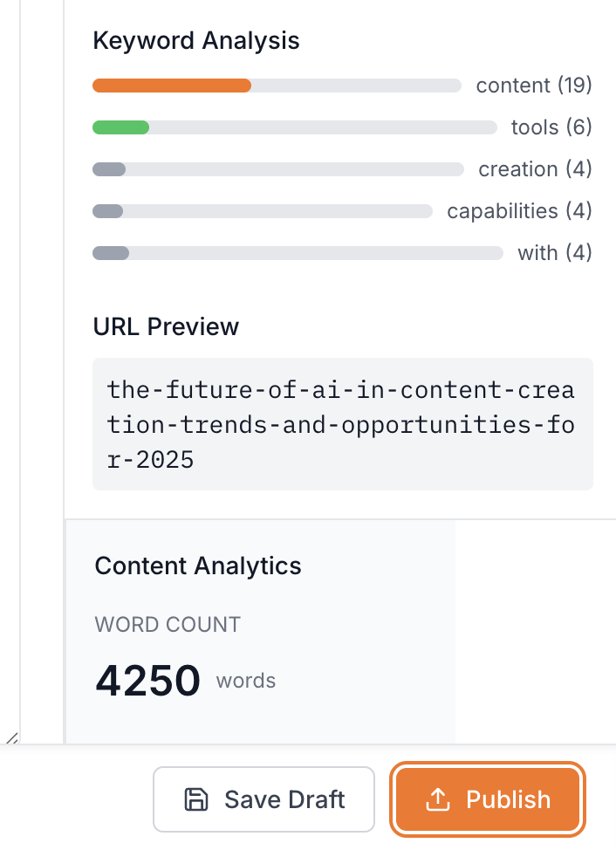Click the URL Preview heading
616x850 pixels.
[x=166, y=326]
